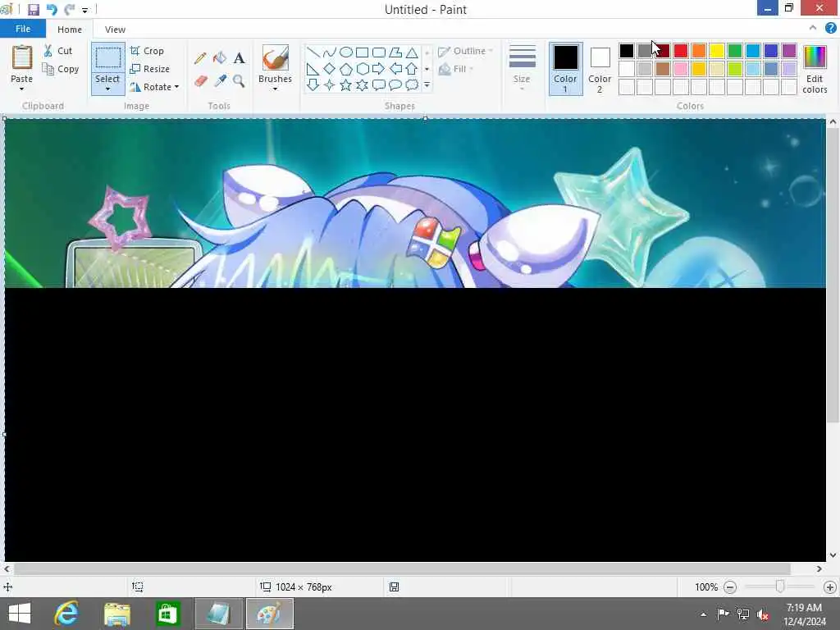Select the Fill with color bucket tool
The height and width of the screenshot is (630, 840).
[x=220, y=58]
